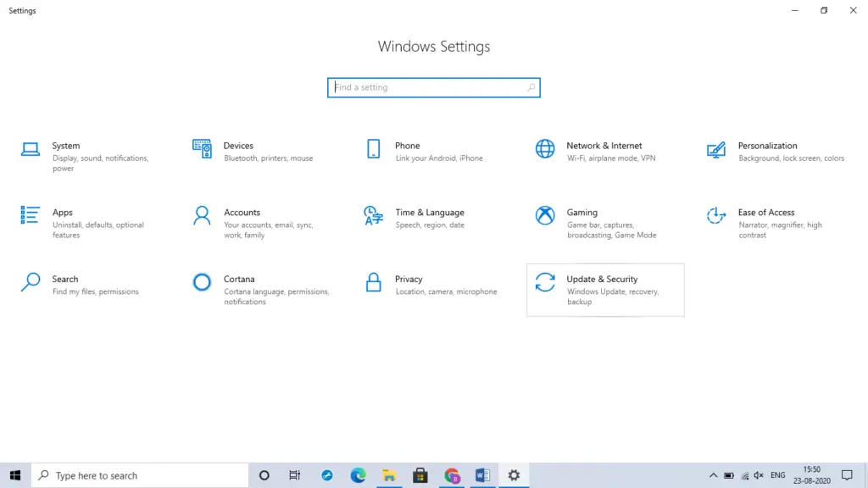Open the Ease of Access icon
The height and width of the screenshot is (488, 868).
tap(715, 215)
